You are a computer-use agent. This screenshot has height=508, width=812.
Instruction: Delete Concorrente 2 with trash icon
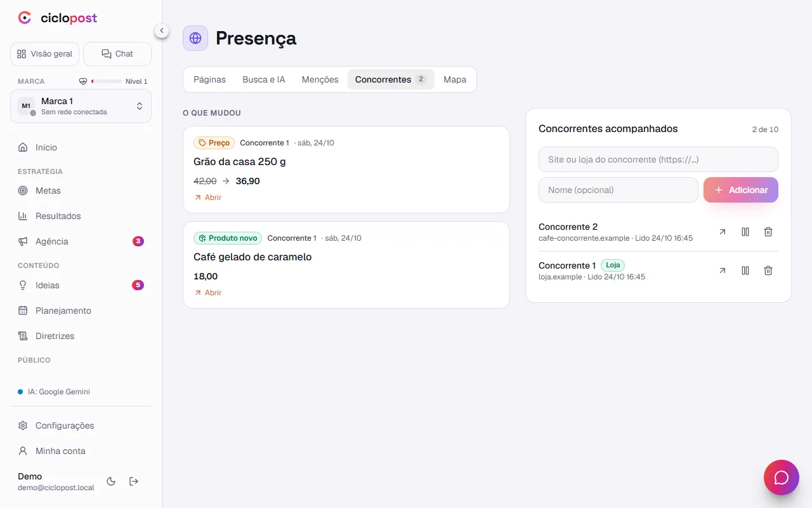pyautogui.click(x=768, y=232)
